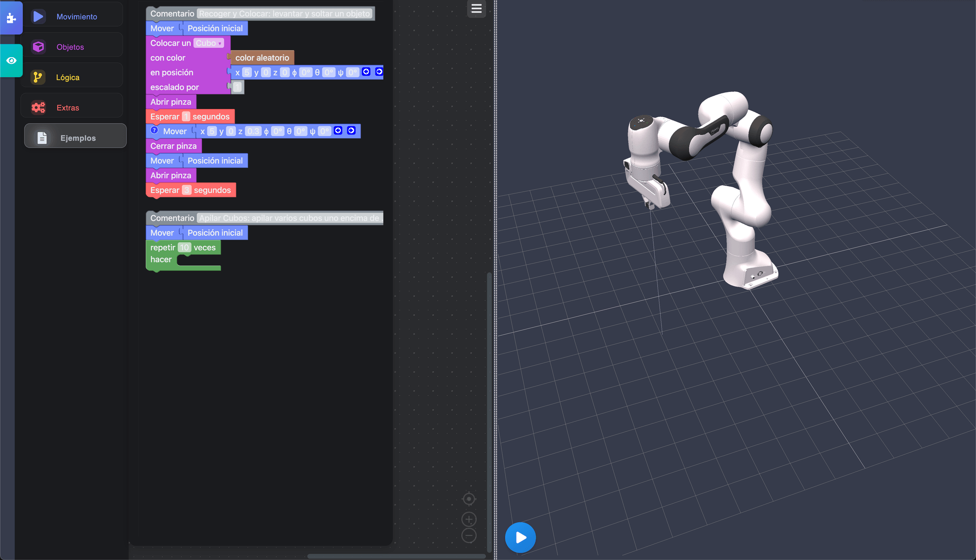Select the Posición inicial block after Cerrar pinza
Screen dimensions: 976x560
point(215,160)
